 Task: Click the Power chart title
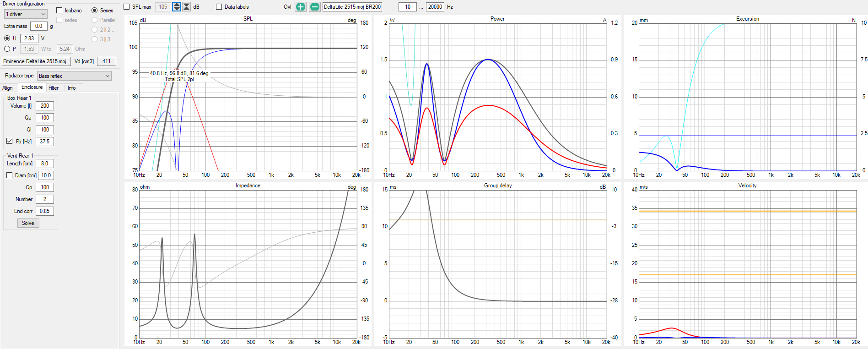(497, 19)
